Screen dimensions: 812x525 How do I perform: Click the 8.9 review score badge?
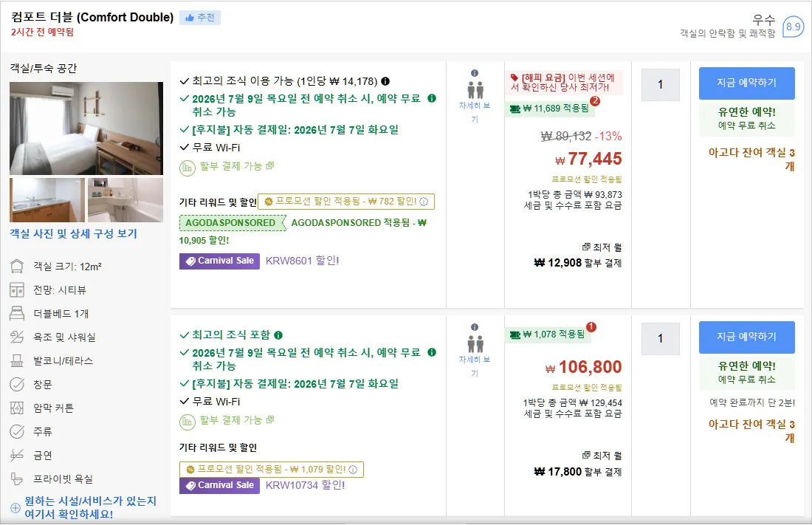[793, 27]
